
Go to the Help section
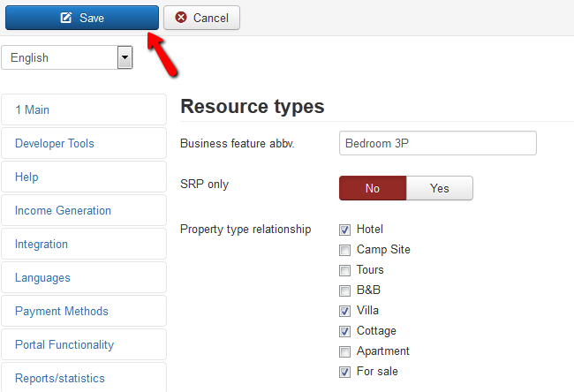(84, 177)
